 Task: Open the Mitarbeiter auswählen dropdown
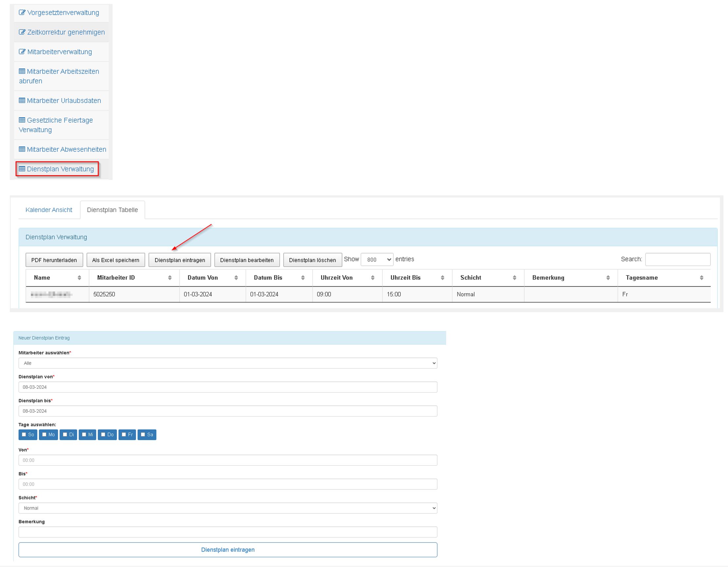point(228,363)
